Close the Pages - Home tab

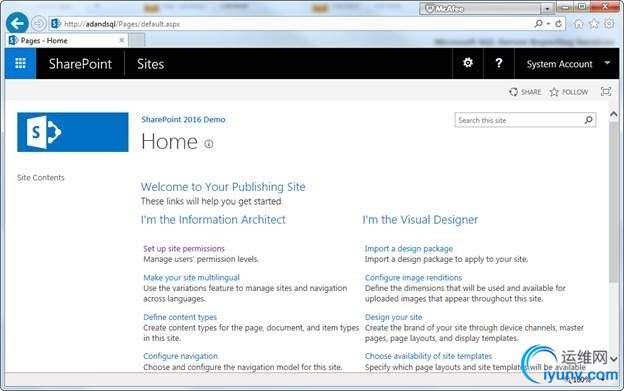click(122, 40)
